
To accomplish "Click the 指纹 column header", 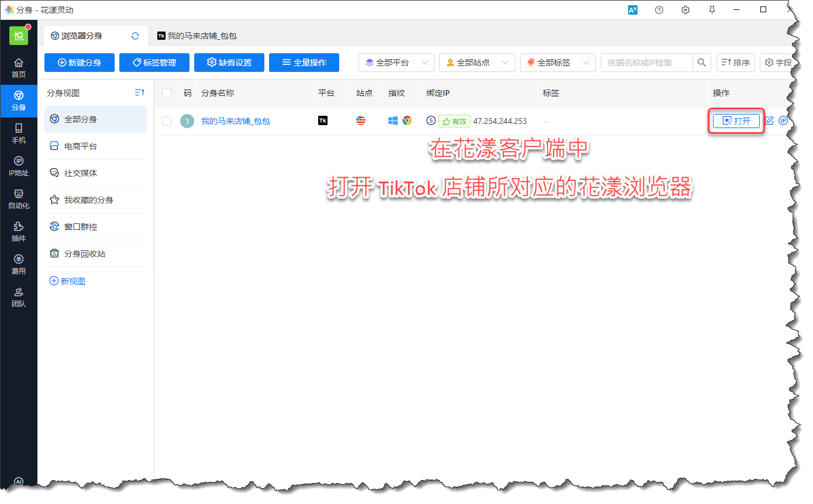I will coord(397,93).
